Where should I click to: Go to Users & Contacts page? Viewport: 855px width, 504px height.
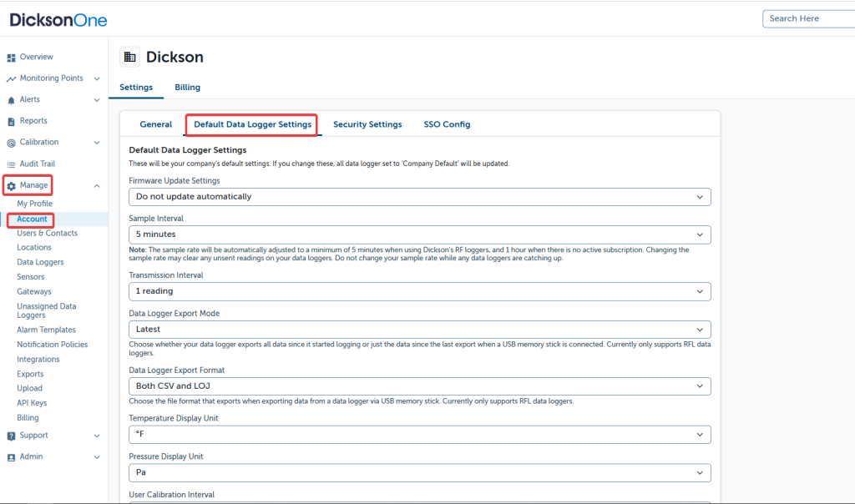click(x=48, y=234)
